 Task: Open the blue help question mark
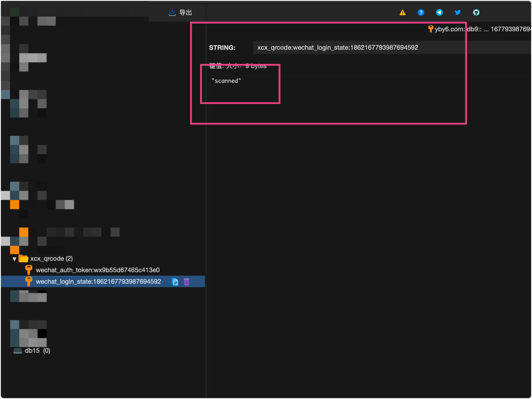421,12
